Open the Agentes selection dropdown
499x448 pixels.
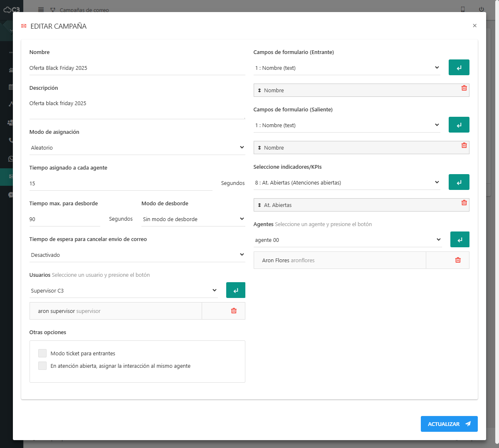[348, 240]
